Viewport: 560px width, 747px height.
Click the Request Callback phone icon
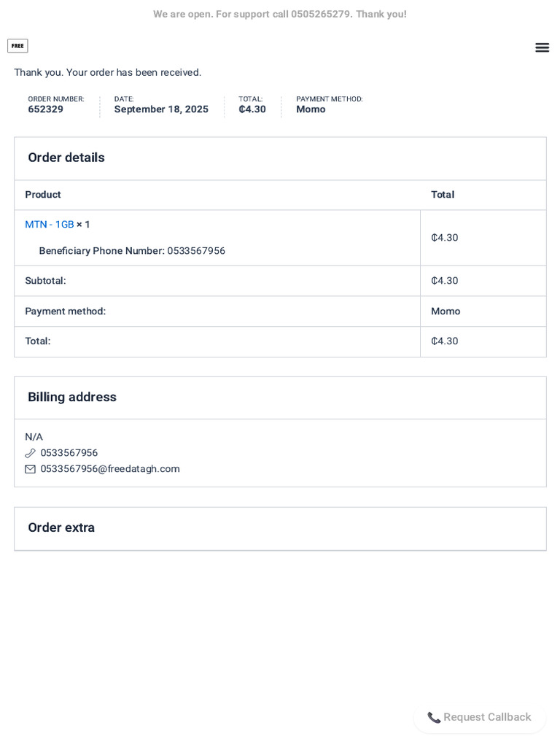[x=434, y=718]
